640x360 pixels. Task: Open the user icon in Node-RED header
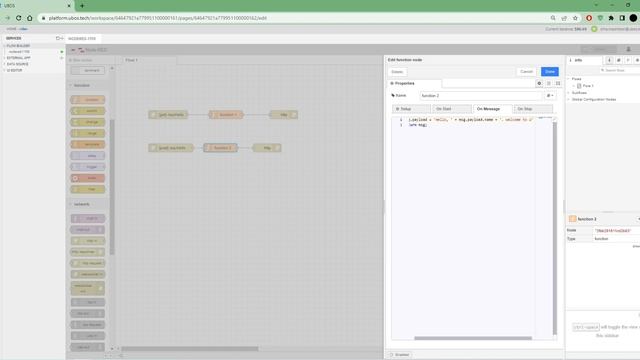click(x=629, y=49)
